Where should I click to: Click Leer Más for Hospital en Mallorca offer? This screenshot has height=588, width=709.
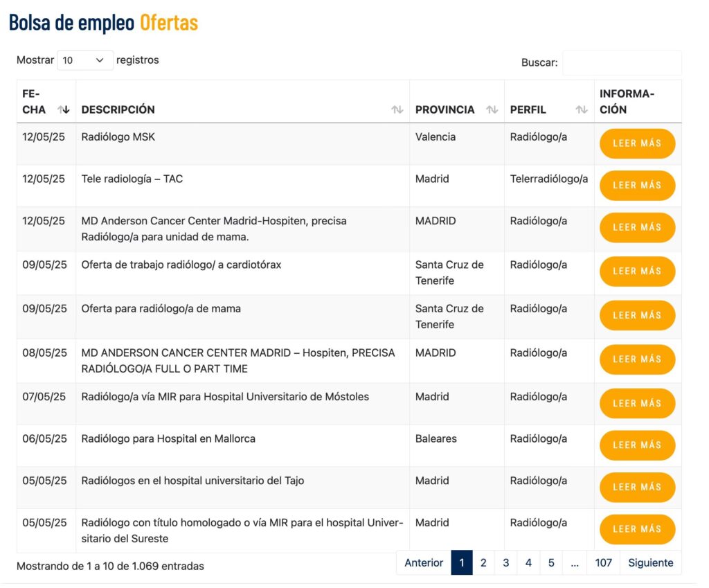[x=637, y=445]
